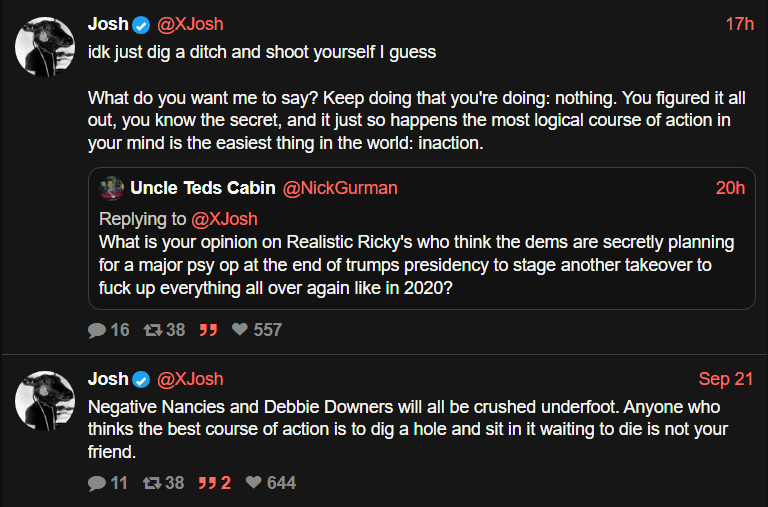
Task: Open the 17h timestamp link
Action: point(739,24)
